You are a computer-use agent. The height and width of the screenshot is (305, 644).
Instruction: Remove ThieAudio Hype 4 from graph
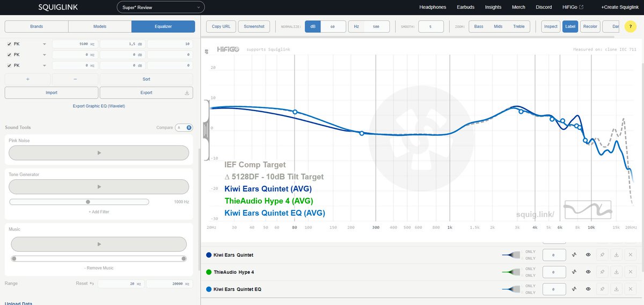click(x=631, y=272)
